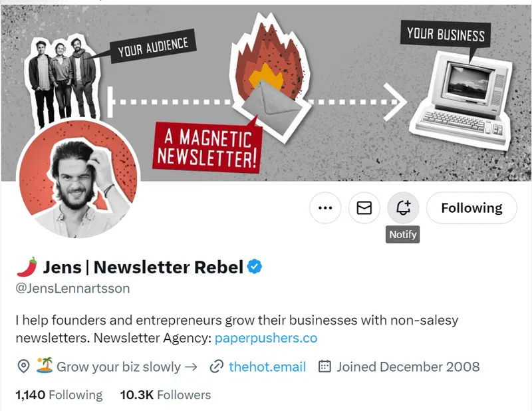Click the "Joined December 2008" text
Viewport: 532px width, 411px height.
click(408, 366)
